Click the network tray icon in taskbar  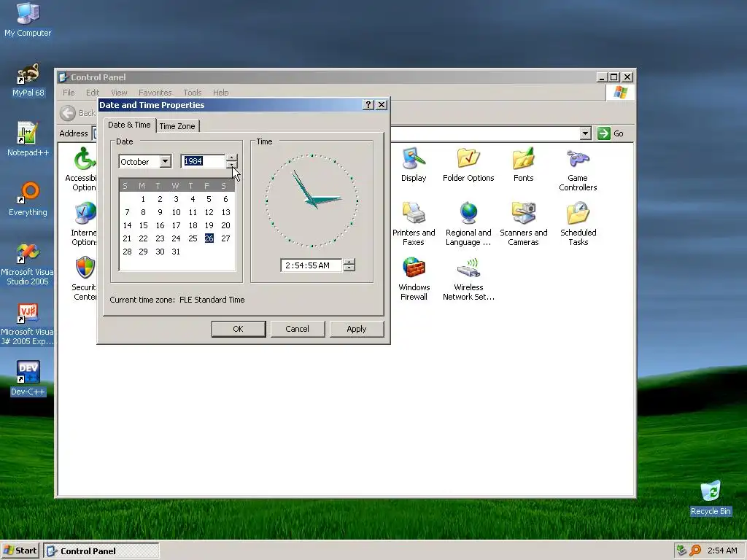[x=681, y=550]
